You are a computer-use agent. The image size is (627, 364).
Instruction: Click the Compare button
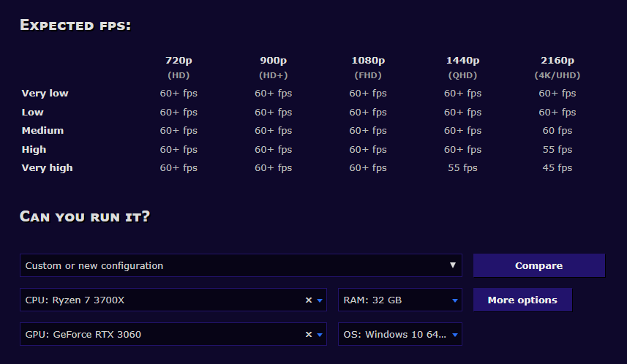coord(538,265)
